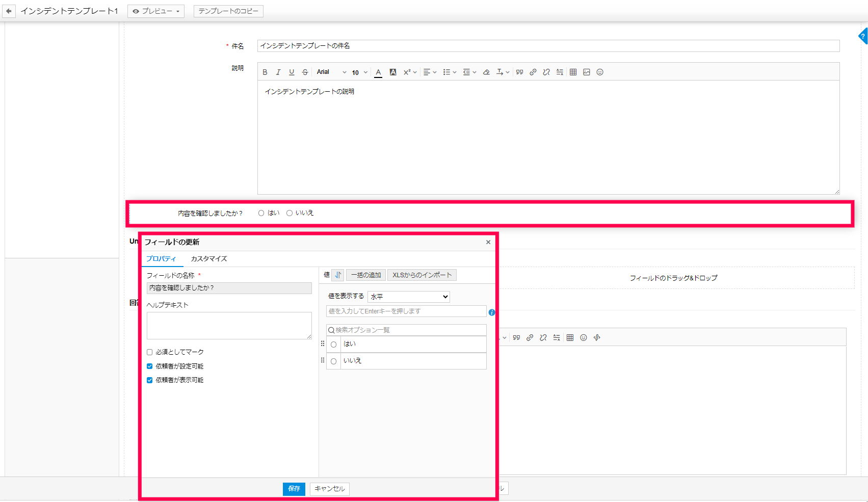Click the 件名 input field
This screenshot has width=868, height=502.
click(548, 46)
